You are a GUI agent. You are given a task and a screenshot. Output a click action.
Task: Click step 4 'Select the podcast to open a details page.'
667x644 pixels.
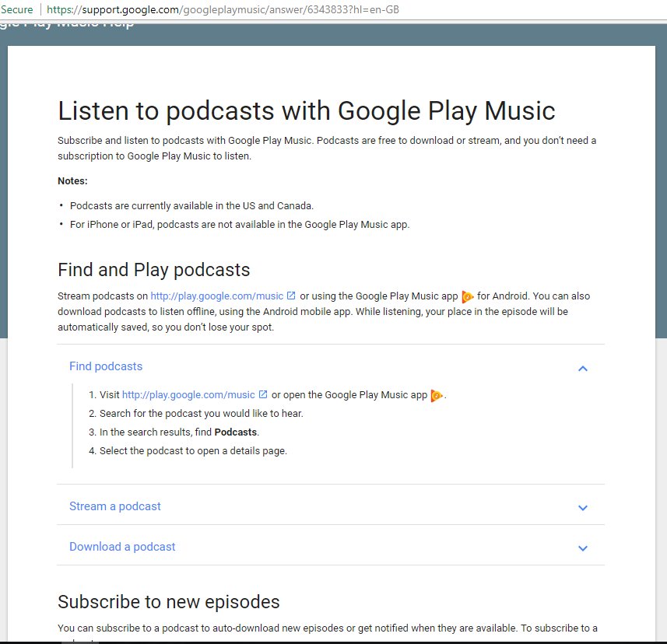click(x=193, y=451)
